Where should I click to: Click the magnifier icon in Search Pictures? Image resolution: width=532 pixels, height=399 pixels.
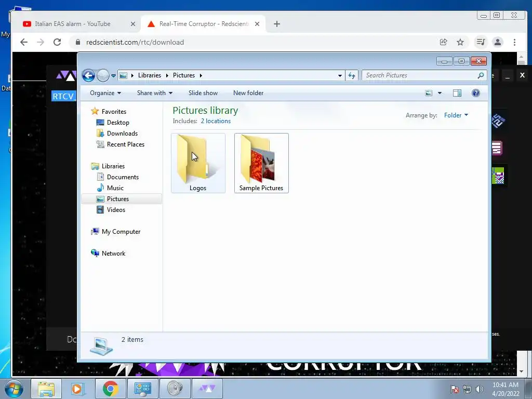[481, 75]
